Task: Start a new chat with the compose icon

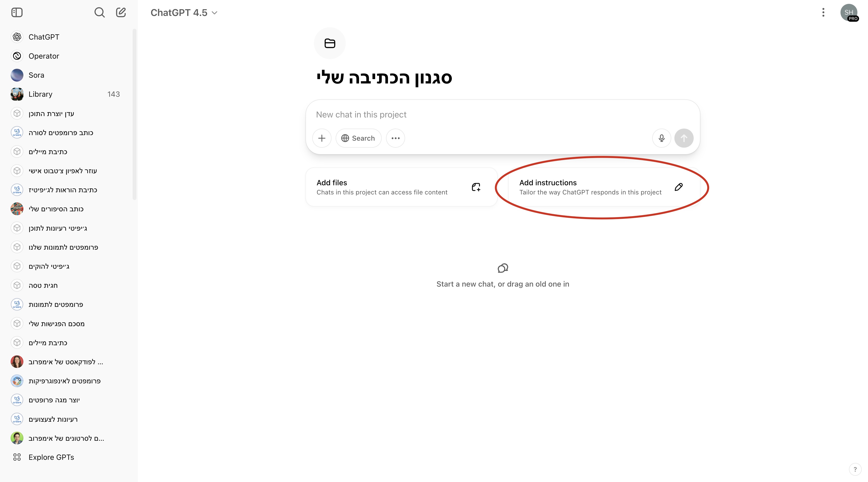Action: coord(121,13)
